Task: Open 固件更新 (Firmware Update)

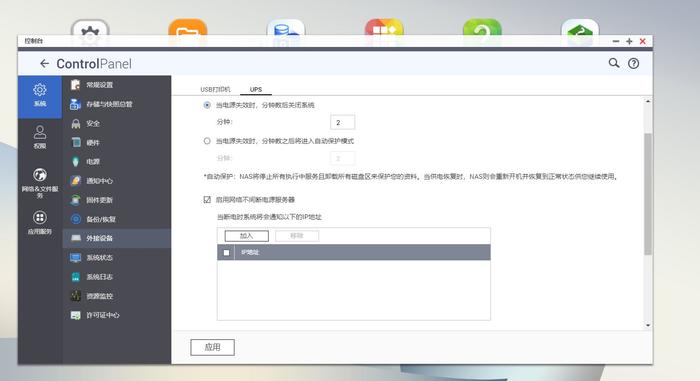Action: (x=116, y=200)
